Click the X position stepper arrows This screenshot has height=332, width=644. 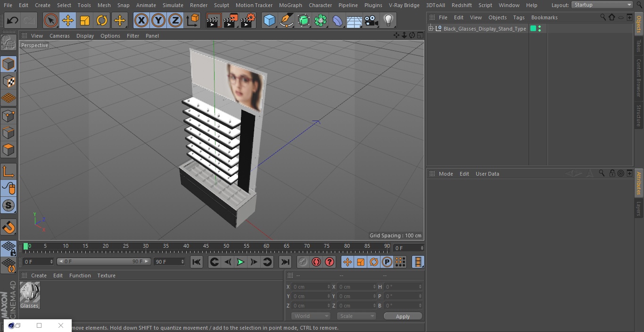329,287
